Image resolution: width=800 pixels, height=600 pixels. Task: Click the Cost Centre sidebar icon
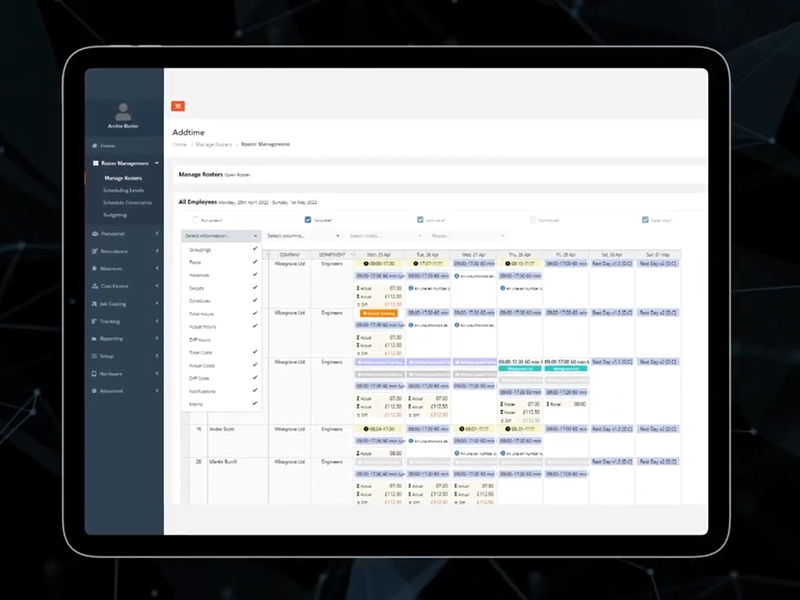[94, 286]
